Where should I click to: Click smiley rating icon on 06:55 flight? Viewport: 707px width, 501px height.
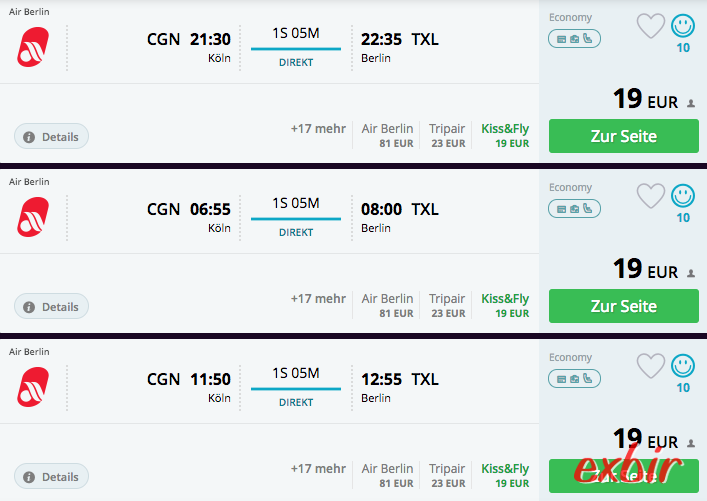pos(683,196)
